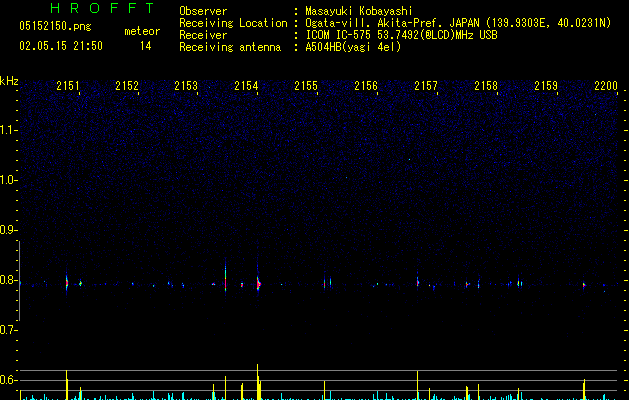Click the gray vertical frequency range bar

pos(19,281)
